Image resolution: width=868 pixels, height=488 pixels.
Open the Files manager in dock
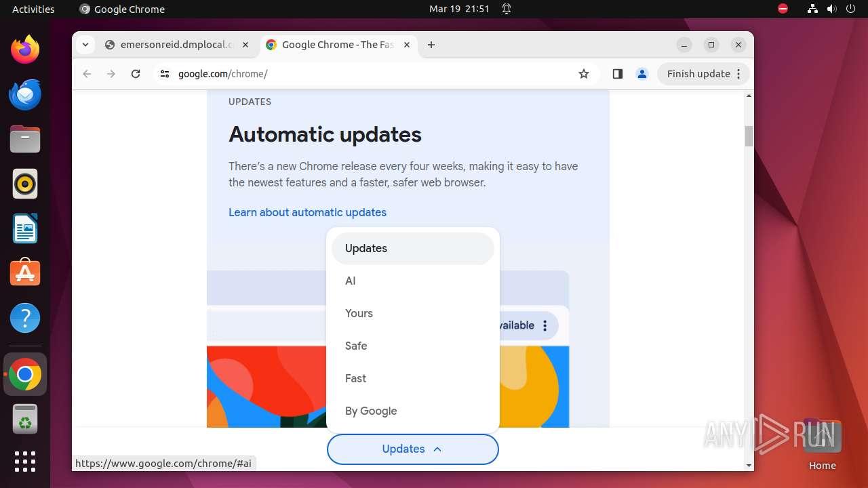coord(25,140)
